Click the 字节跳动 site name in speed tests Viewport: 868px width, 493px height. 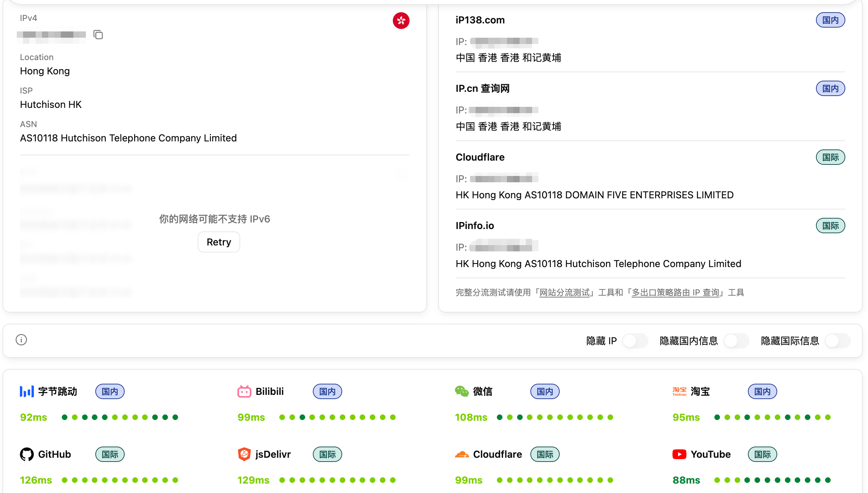58,391
